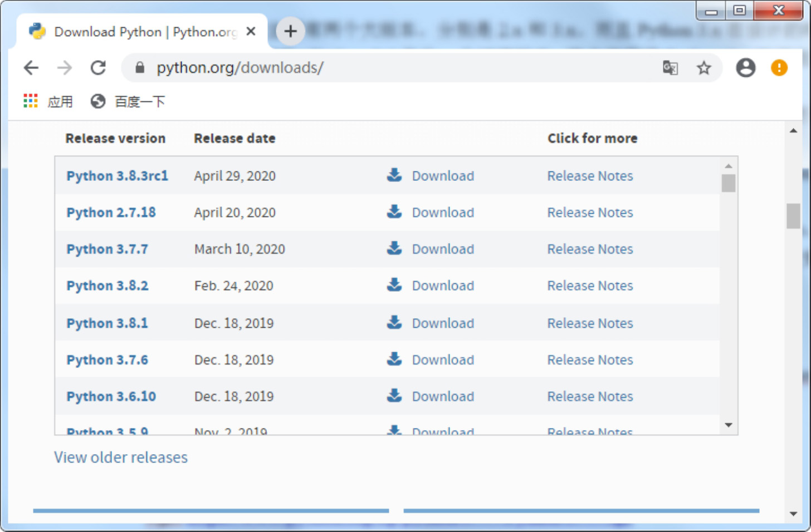Open the Python 3.8.1 release link

tap(107, 323)
